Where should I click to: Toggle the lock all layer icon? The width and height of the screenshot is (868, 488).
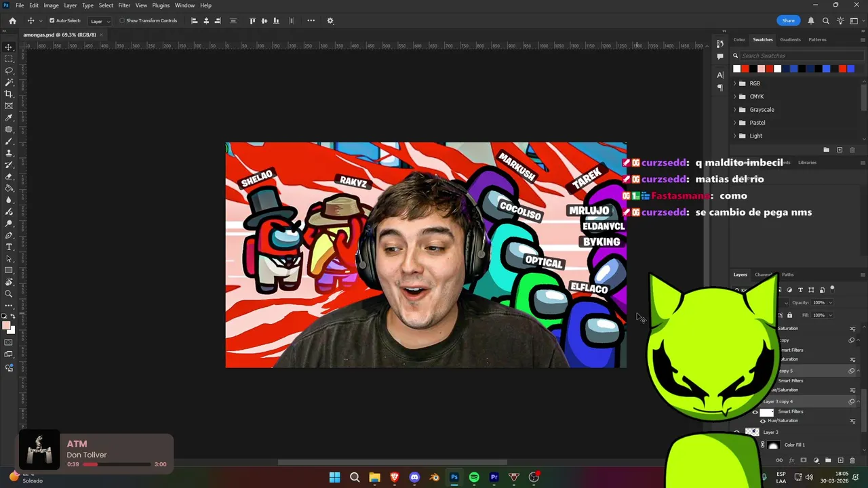coord(789,315)
